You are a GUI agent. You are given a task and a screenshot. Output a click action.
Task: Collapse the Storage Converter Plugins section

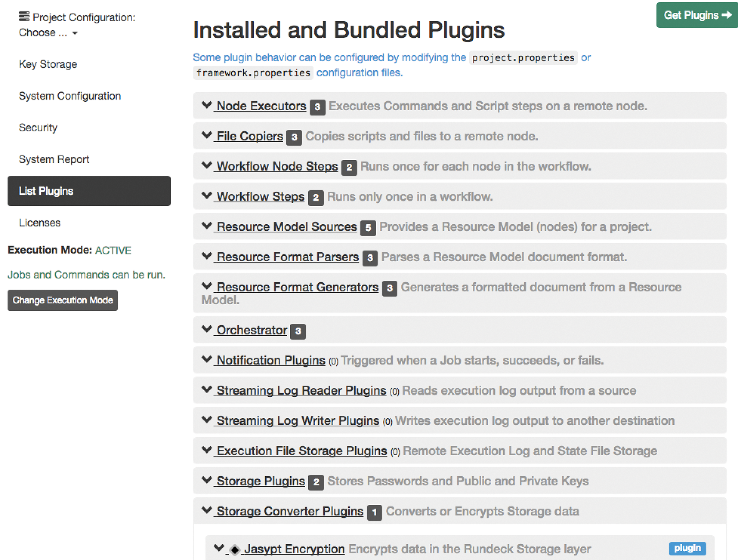[206, 511]
